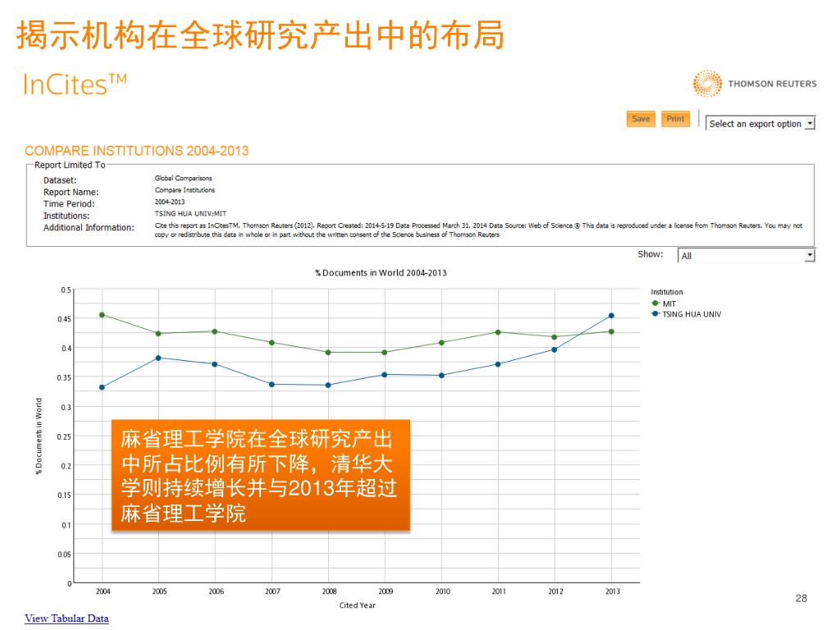Click the InCites logo text

(75, 84)
